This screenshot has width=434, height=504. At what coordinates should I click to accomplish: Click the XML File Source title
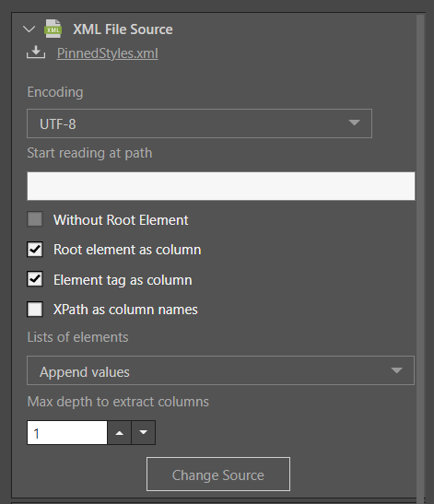(x=123, y=29)
